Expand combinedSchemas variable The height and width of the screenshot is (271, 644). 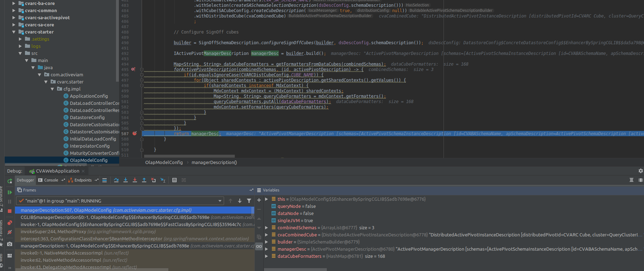267,227
